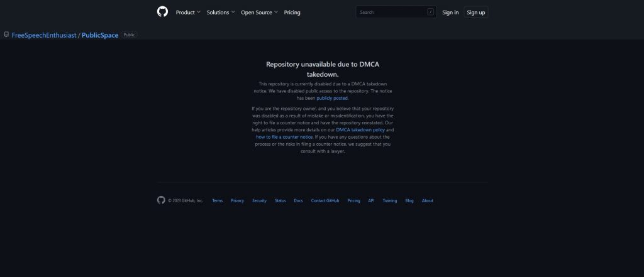Viewport: 644px width, 277px height.
Task: Expand the Open Source dropdown menu
Action: click(259, 13)
